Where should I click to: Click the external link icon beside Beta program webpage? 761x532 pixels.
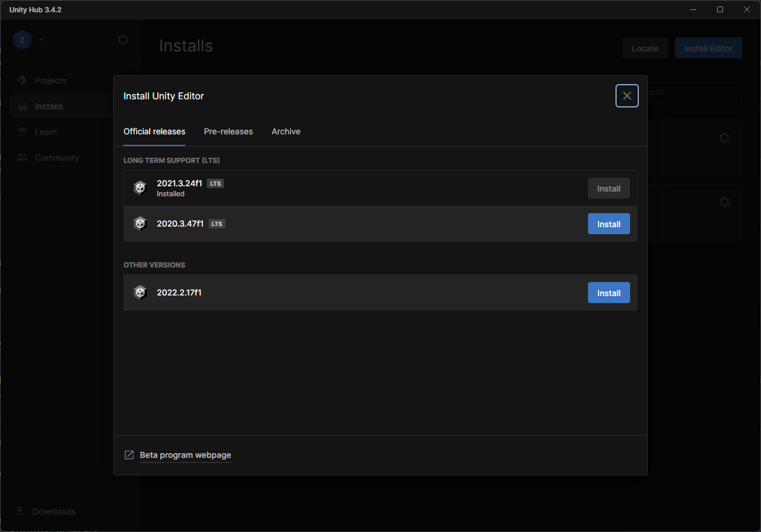(129, 455)
